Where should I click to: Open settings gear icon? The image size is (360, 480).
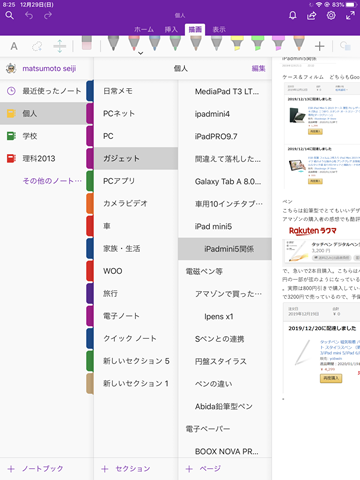point(331,15)
